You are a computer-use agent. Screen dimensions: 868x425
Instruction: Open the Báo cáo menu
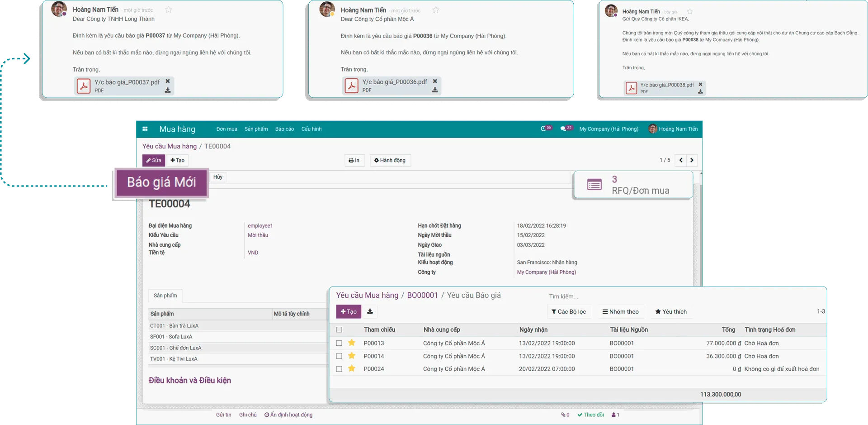click(x=284, y=129)
